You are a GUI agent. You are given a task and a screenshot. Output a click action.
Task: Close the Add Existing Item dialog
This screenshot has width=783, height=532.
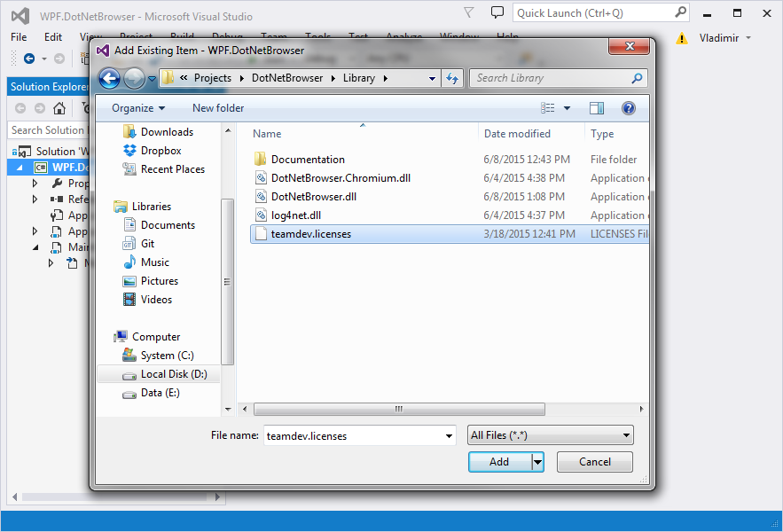(630, 46)
